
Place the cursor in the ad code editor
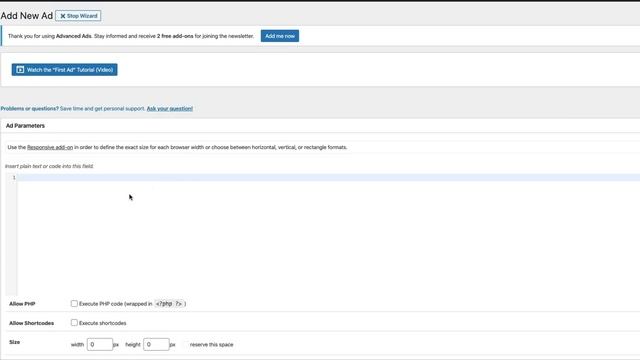click(x=328, y=235)
